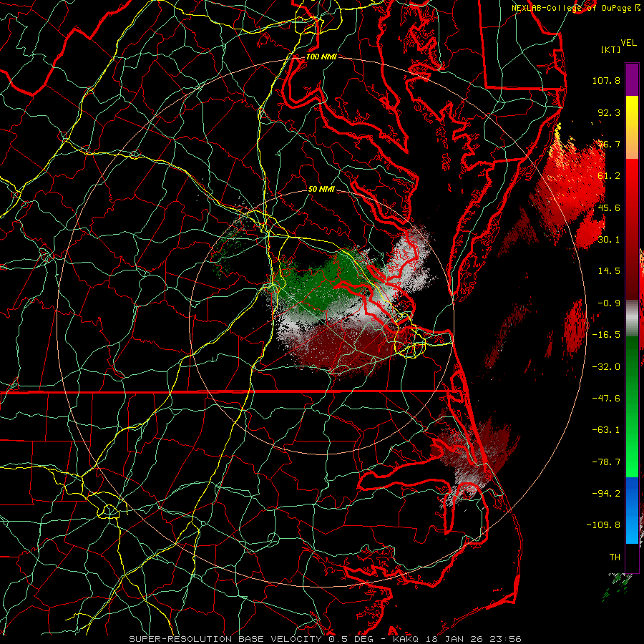The image size is (644, 644).
Task: Select the 45.6 scale value
Action: pos(609,208)
